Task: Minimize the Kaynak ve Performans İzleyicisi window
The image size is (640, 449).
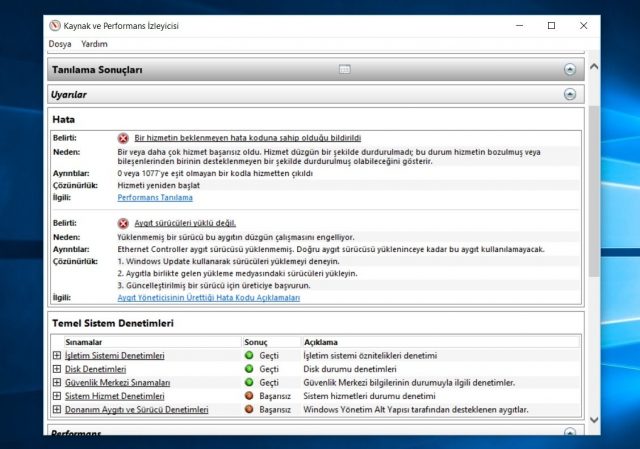Action: tap(520, 26)
